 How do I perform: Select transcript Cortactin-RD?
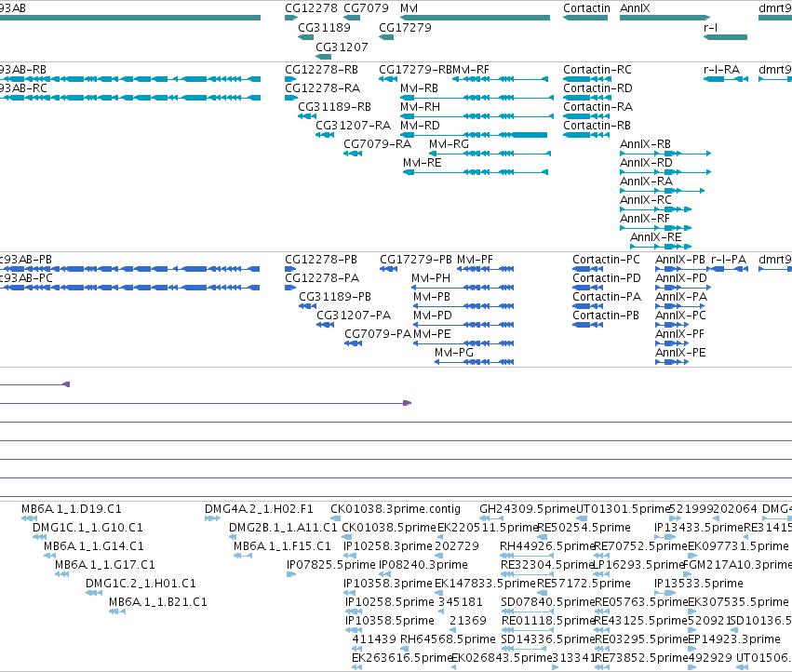coord(597,88)
